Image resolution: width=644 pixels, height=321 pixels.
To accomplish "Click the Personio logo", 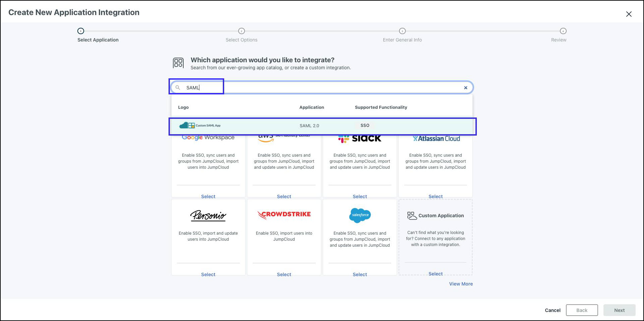I will coord(208,216).
